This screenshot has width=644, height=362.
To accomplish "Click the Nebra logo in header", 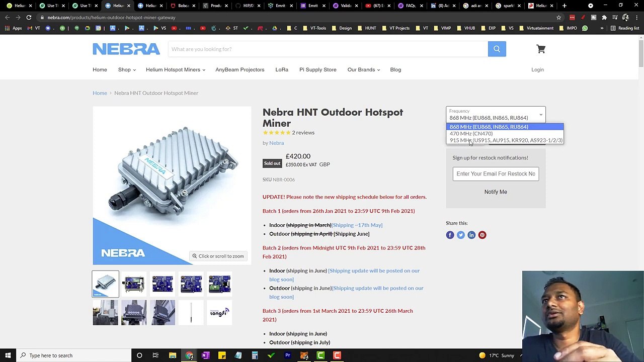I will click(x=126, y=49).
